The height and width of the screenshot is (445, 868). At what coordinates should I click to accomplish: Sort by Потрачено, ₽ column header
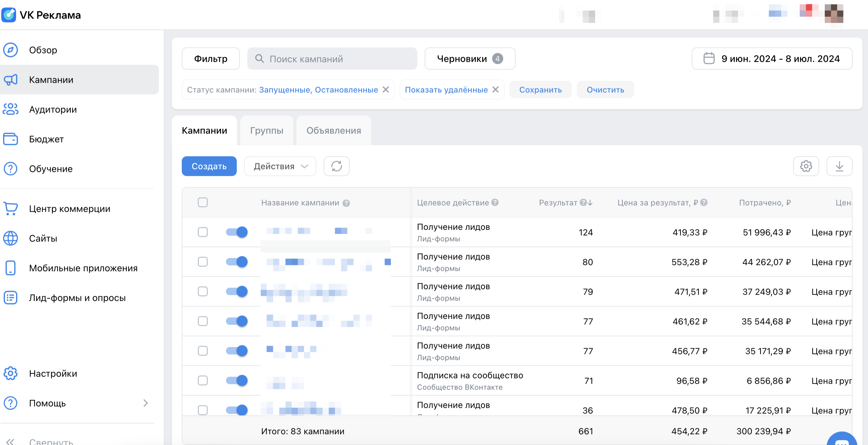(x=764, y=202)
